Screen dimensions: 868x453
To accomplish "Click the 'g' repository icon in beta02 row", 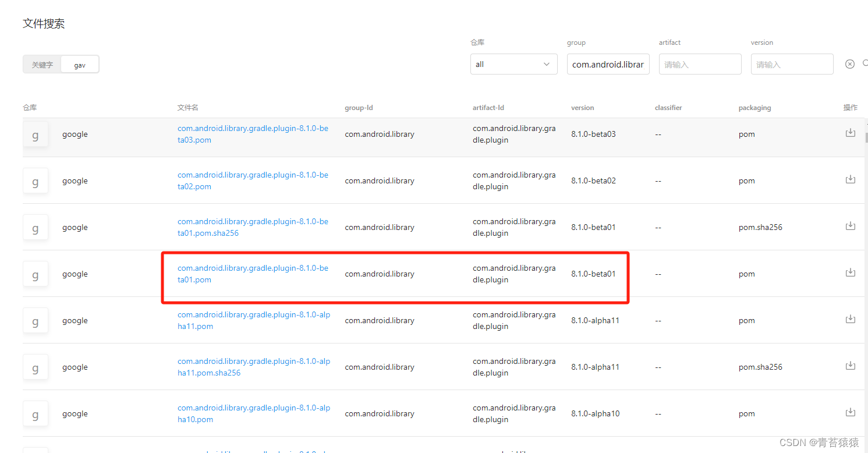I will click(36, 181).
